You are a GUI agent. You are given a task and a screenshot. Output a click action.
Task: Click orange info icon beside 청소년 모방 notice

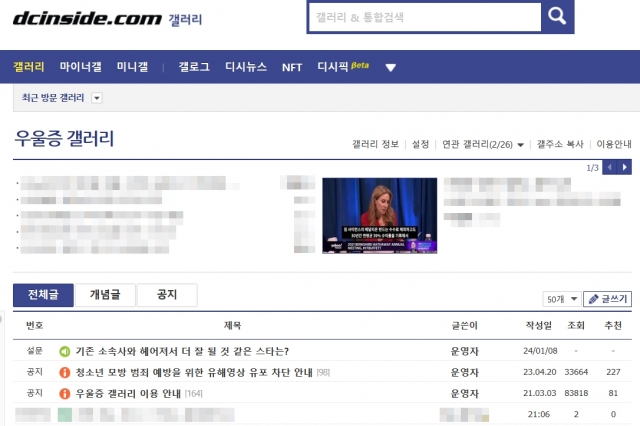[x=64, y=372]
